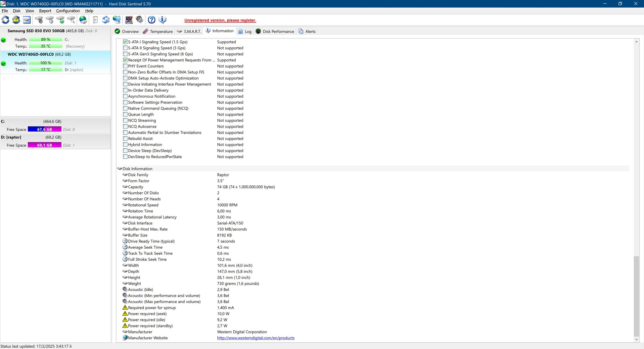Toggle the PHY Event Counters checkbox
The height and width of the screenshot is (349, 644).
(125, 66)
